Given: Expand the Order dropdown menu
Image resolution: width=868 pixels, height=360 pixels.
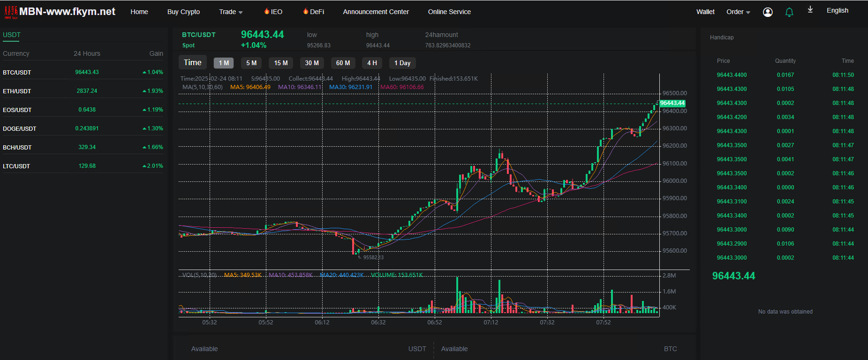Looking at the screenshot, I should point(738,12).
